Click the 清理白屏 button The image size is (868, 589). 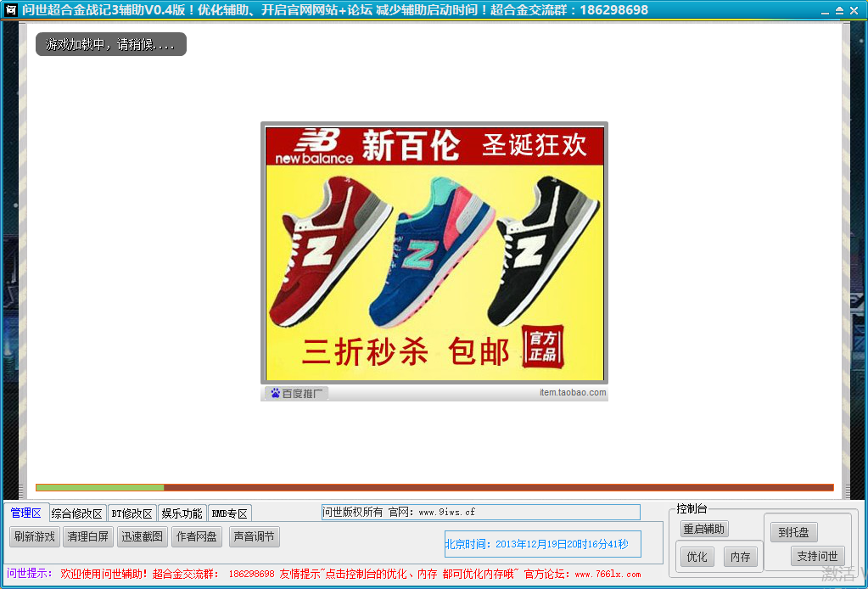pyautogui.click(x=88, y=536)
